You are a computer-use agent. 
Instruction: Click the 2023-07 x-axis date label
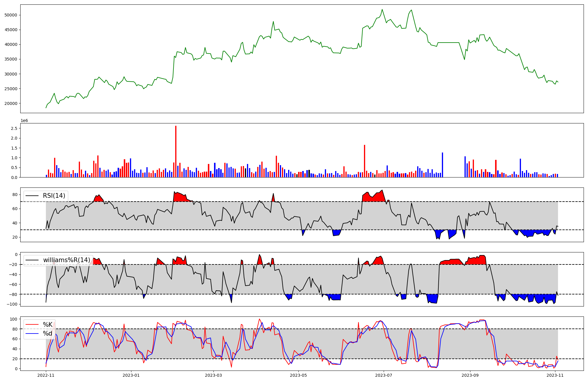pyautogui.click(x=384, y=375)
